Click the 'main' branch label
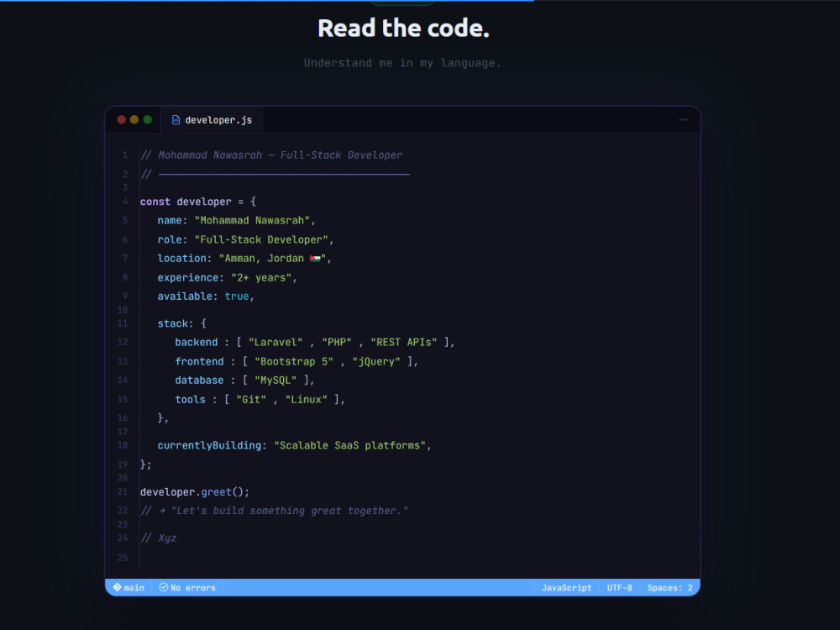This screenshot has width=840, height=630. tap(134, 588)
